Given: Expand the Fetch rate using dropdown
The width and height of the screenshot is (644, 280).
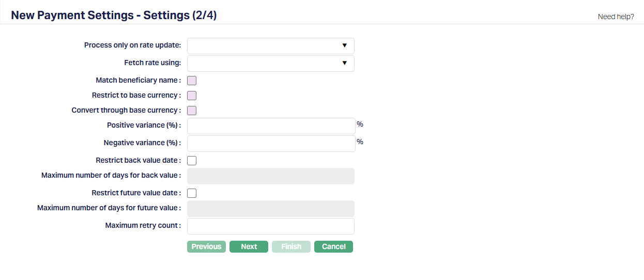Looking at the screenshot, I should pos(270,64).
